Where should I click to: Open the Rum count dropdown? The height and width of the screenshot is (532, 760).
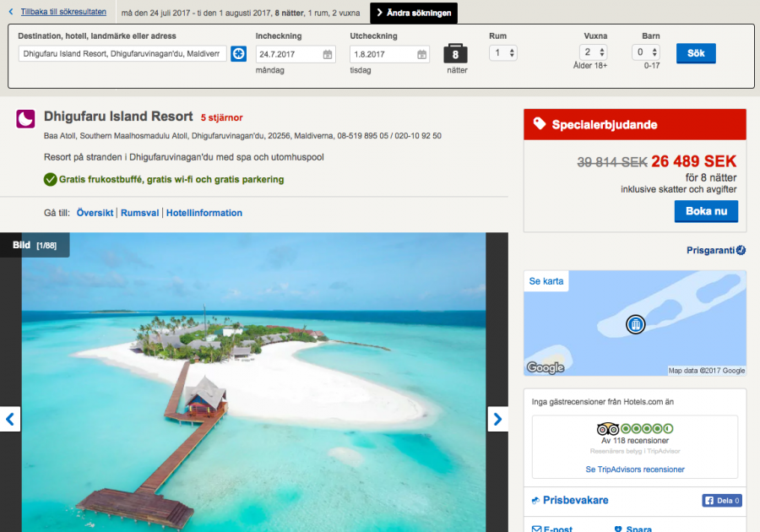(x=503, y=52)
